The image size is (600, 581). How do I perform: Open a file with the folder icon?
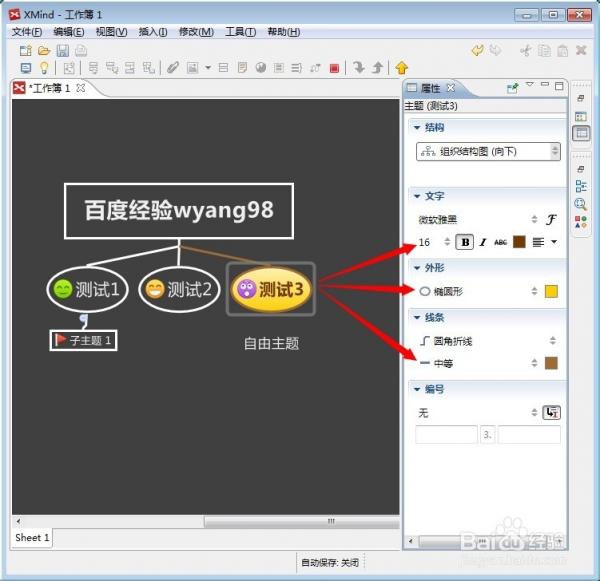[44, 51]
